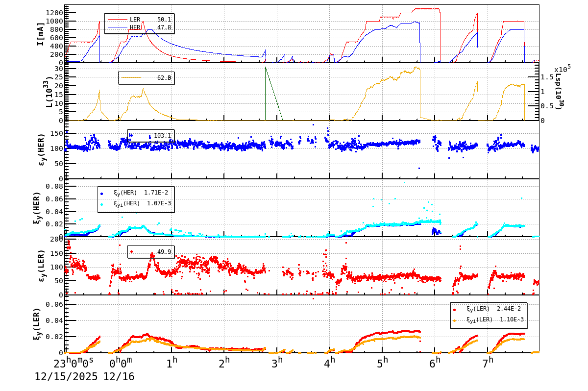The width and height of the screenshot is (588, 391).
Task: Click the 0h0m time axis label
Action: 120,363
